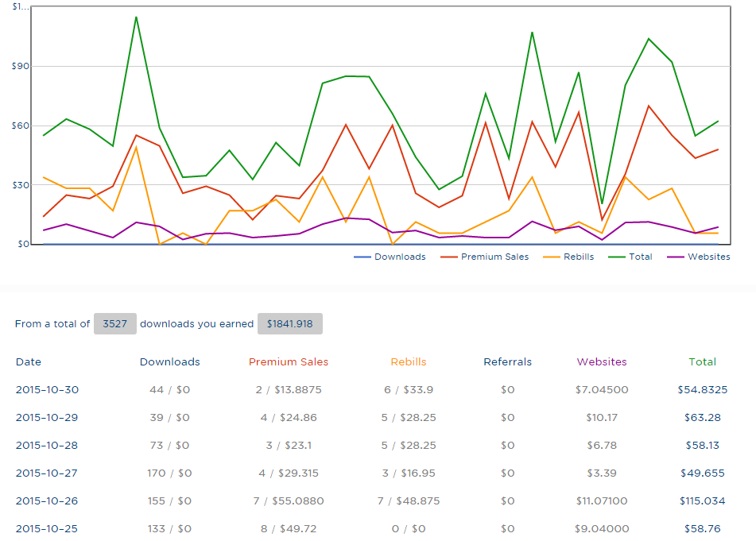Click the $1841.918 earnings badge
Screen dimensions: 756x541
[x=289, y=323]
